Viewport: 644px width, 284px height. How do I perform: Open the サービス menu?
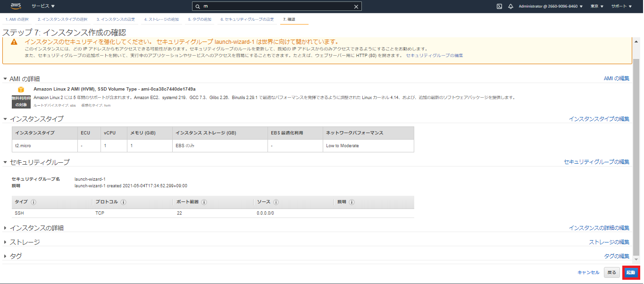pos(43,7)
